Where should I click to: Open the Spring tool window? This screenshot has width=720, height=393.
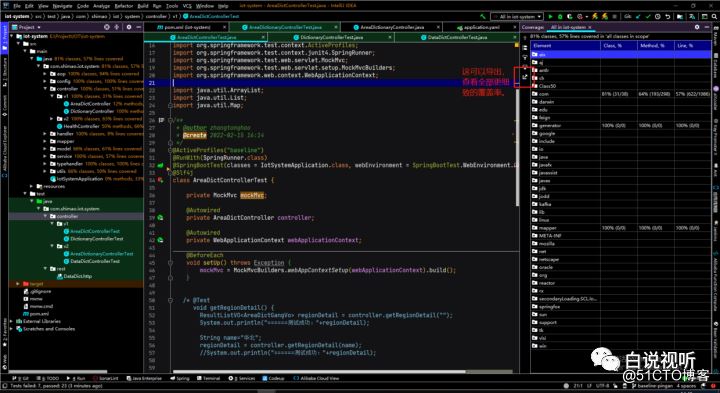[x=179, y=378]
